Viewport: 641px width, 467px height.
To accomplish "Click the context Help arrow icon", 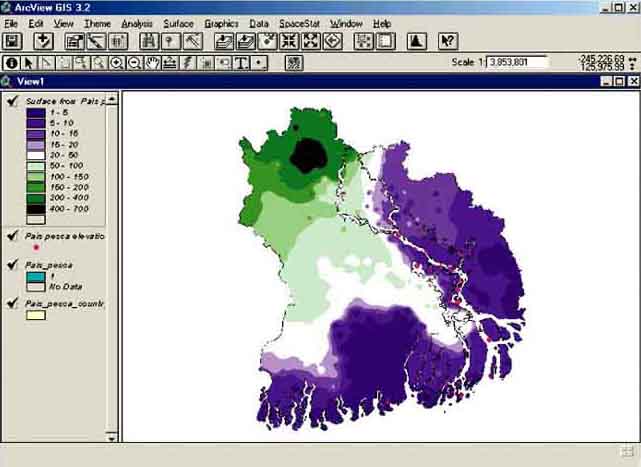I will (447, 41).
